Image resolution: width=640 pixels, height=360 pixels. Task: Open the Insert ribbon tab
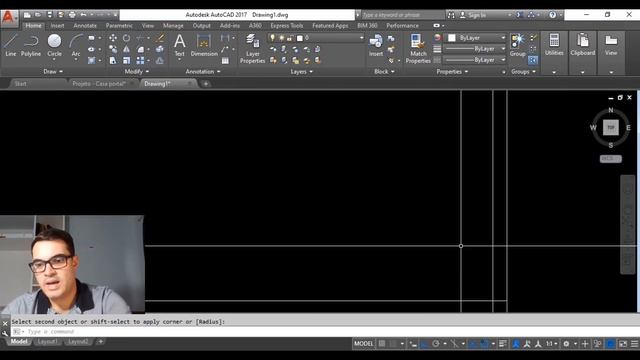[57, 25]
